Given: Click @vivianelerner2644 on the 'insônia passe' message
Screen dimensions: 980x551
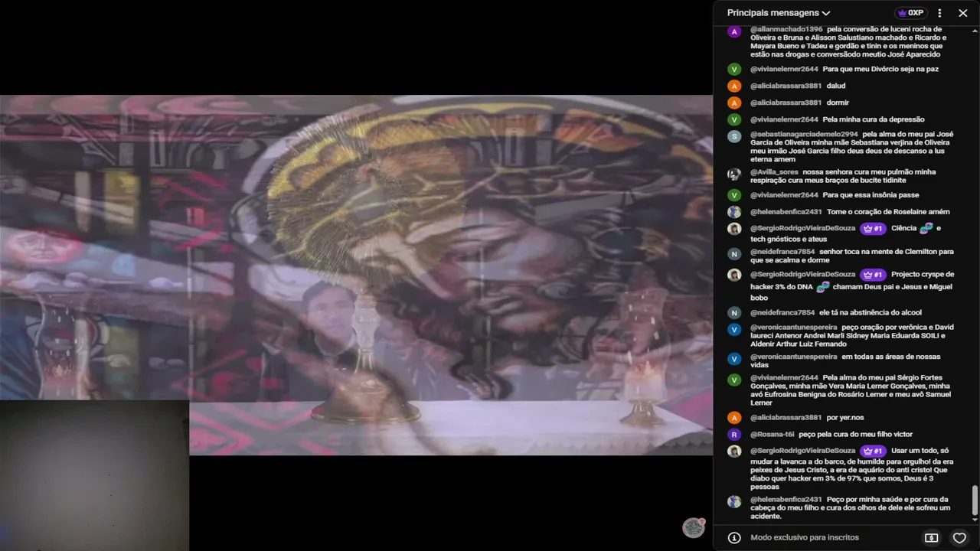Looking at the screenshot, I should coord(784,195).
